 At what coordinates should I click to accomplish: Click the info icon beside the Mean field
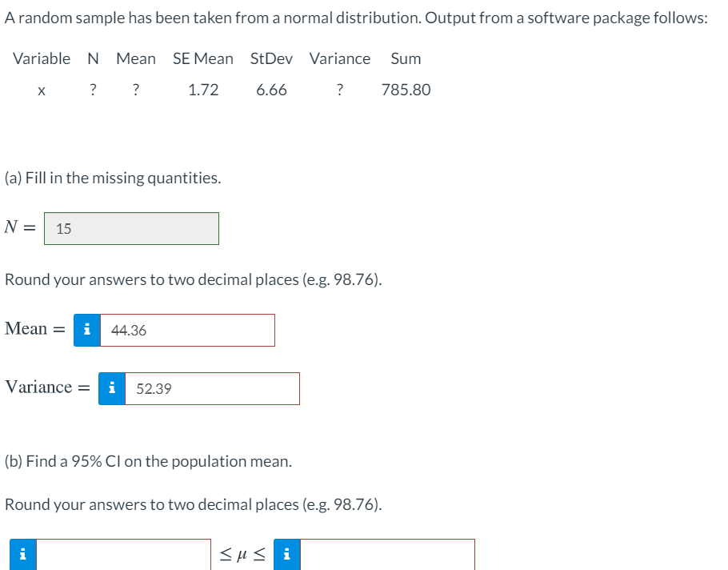click(x=87, y=331)
